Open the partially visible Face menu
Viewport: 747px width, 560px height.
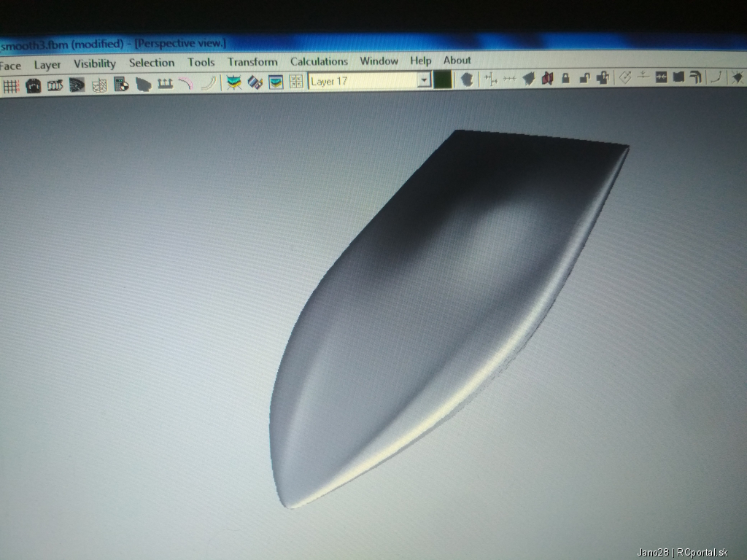pos(10,65)
